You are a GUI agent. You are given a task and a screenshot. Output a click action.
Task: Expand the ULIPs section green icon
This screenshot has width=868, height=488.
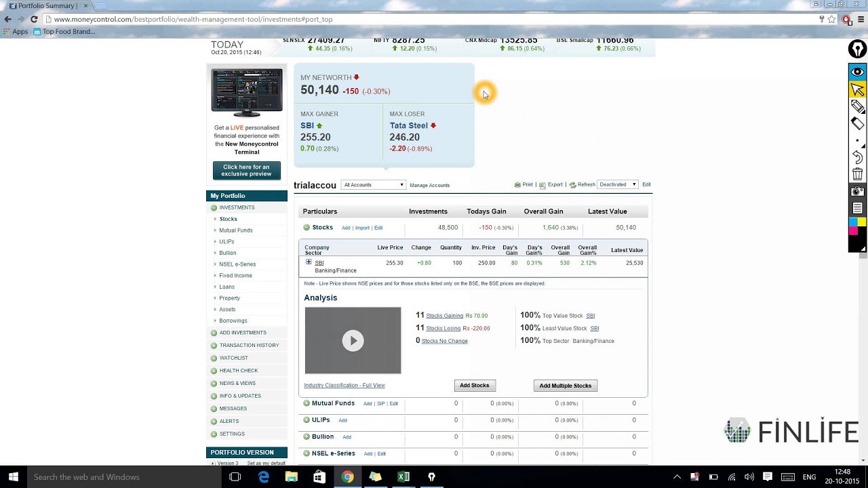click(x=307, y=420)
